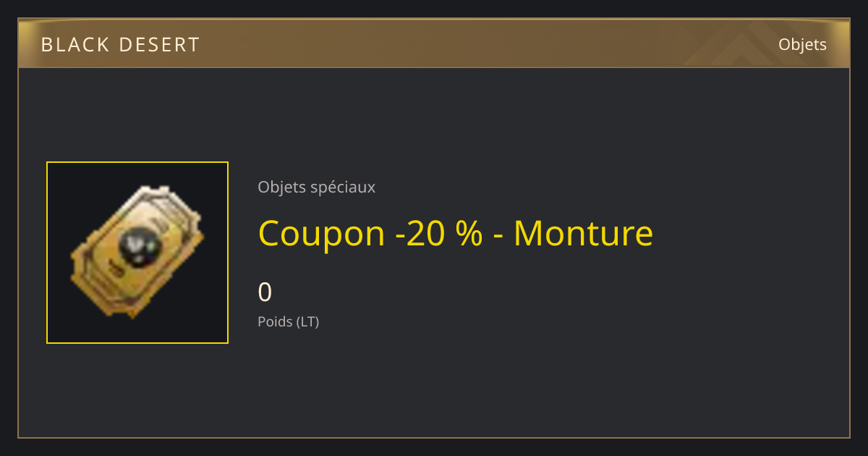Click the golden header banner background
Image resolution: width=868 pixels, height=456 pixels.
[434, 43]
